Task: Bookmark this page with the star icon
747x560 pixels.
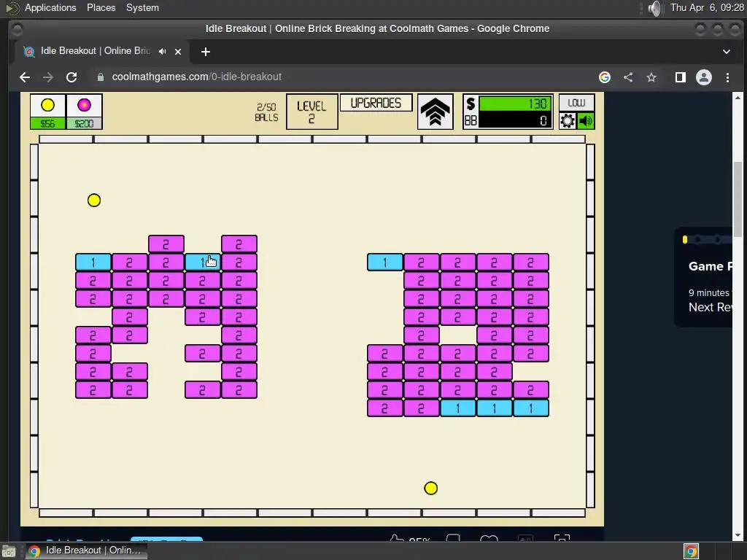Action: 651,77
